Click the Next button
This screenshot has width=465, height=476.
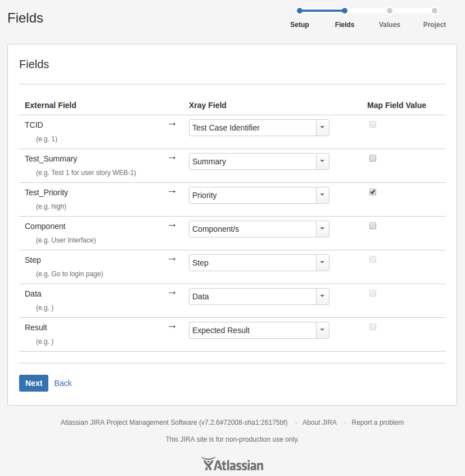34,383
